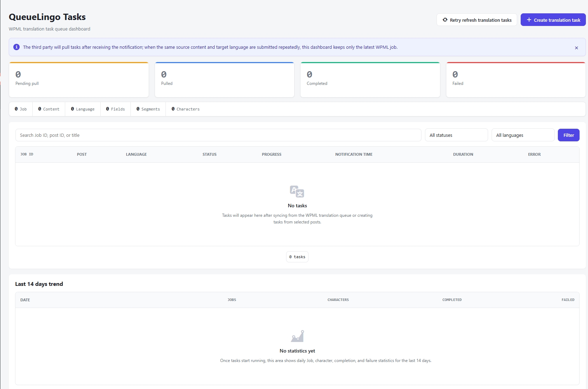Open the Failed stat card

tap(516, 80)
